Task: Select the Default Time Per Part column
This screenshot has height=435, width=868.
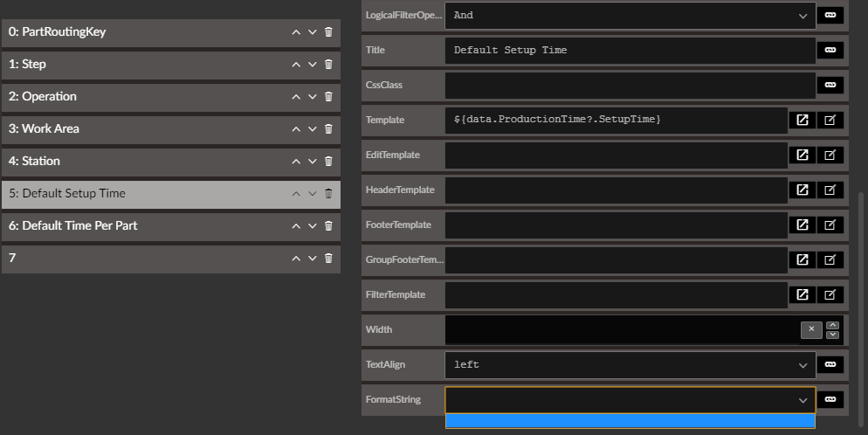Action: tap(171, 226)
